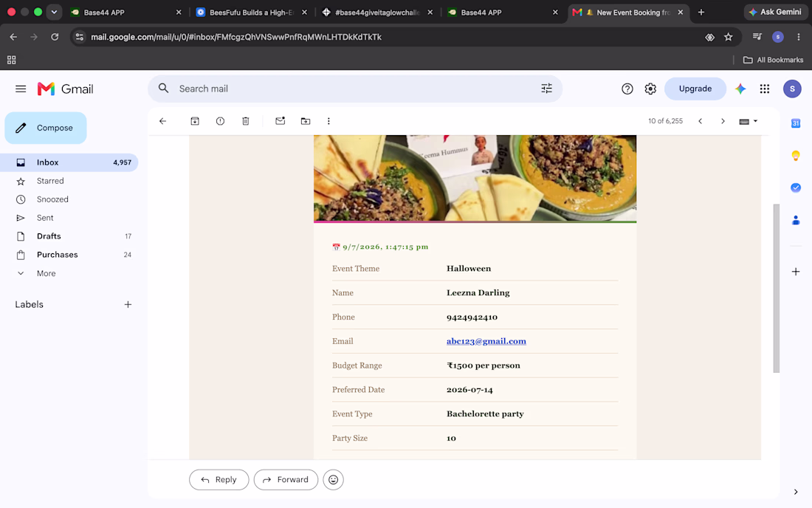Open the Google Keep side panel icon

796,155
